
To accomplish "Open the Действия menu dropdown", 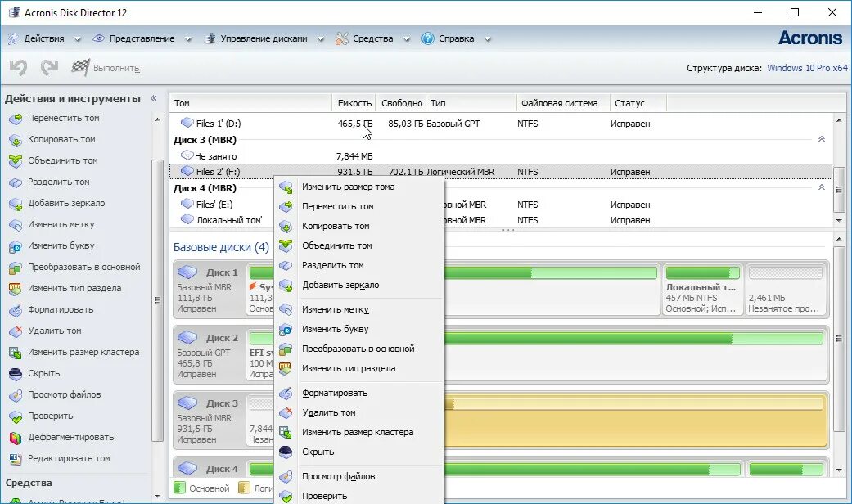I will point(43,38).
